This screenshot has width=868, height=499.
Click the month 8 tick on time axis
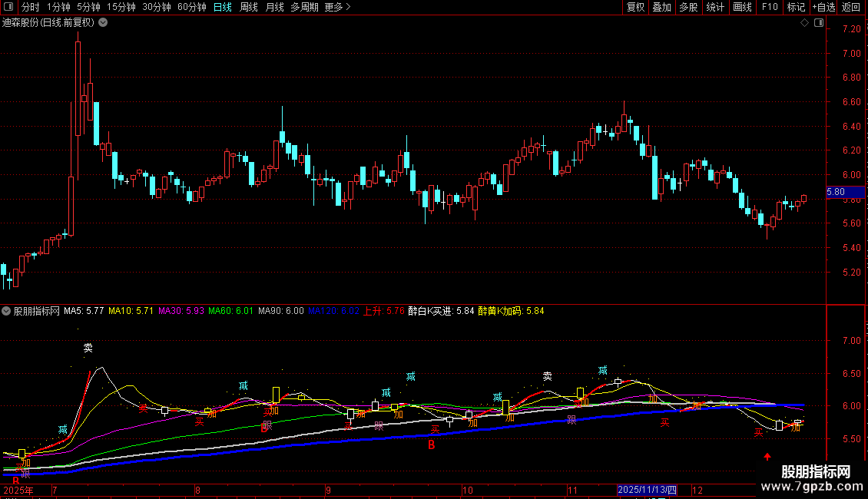pos(197,490)
